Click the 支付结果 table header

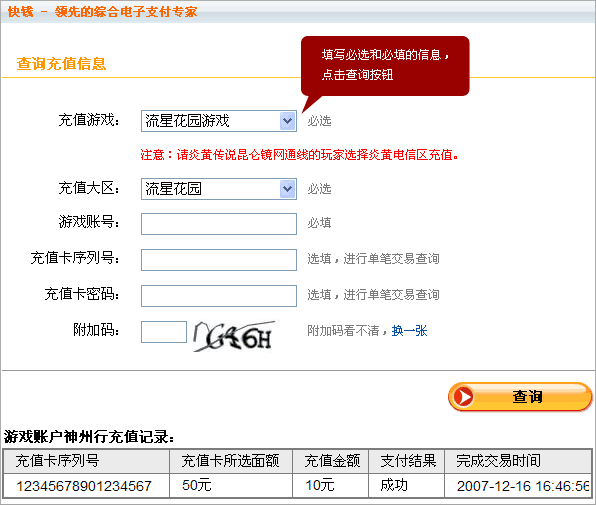click(407, 461)
